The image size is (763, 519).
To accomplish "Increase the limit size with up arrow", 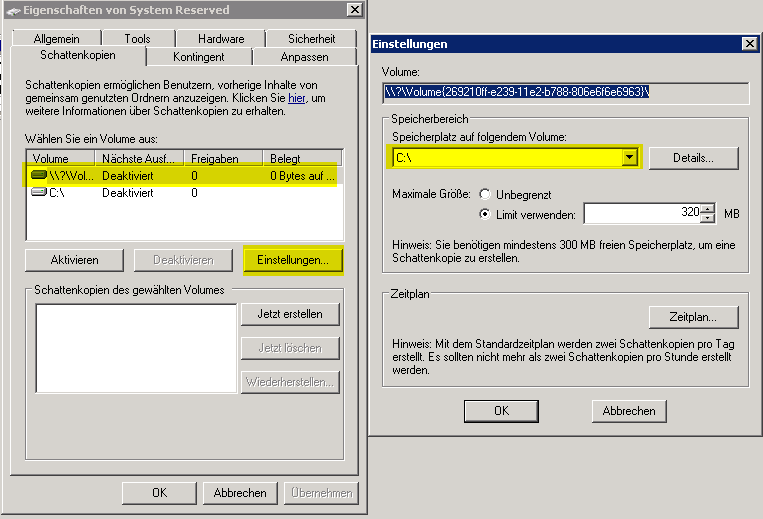I will [x=708, y=208].
